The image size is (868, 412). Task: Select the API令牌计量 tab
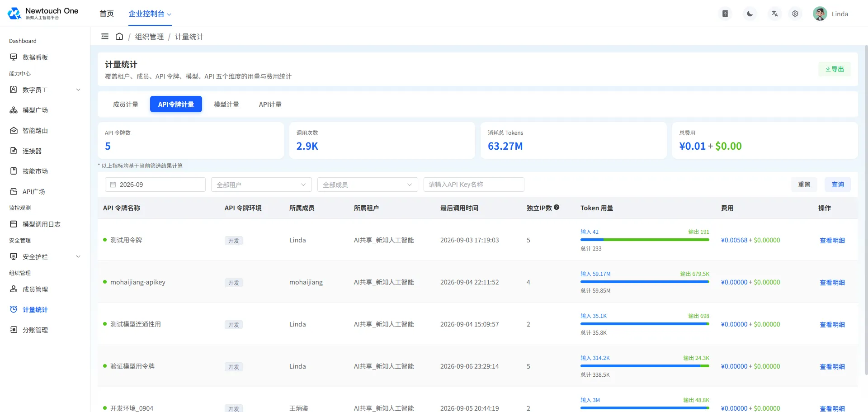coord(176,104)
